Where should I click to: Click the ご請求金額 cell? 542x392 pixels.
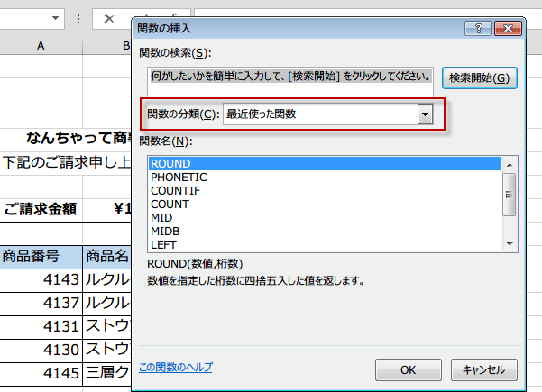(x=41, y=209)
